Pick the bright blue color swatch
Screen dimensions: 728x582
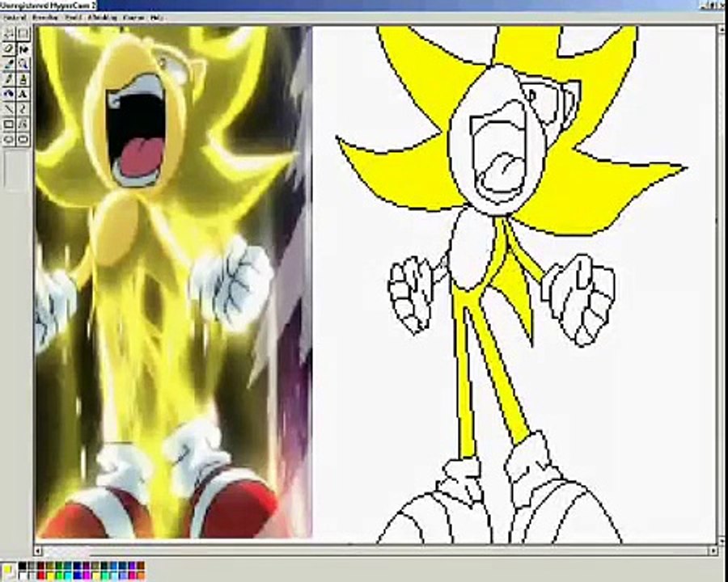click(x=77, y=575)
